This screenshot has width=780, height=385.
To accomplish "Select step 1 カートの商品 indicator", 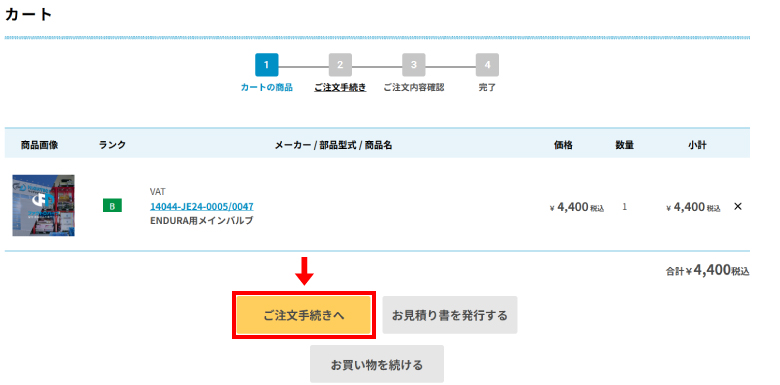I will pos(267,65).
